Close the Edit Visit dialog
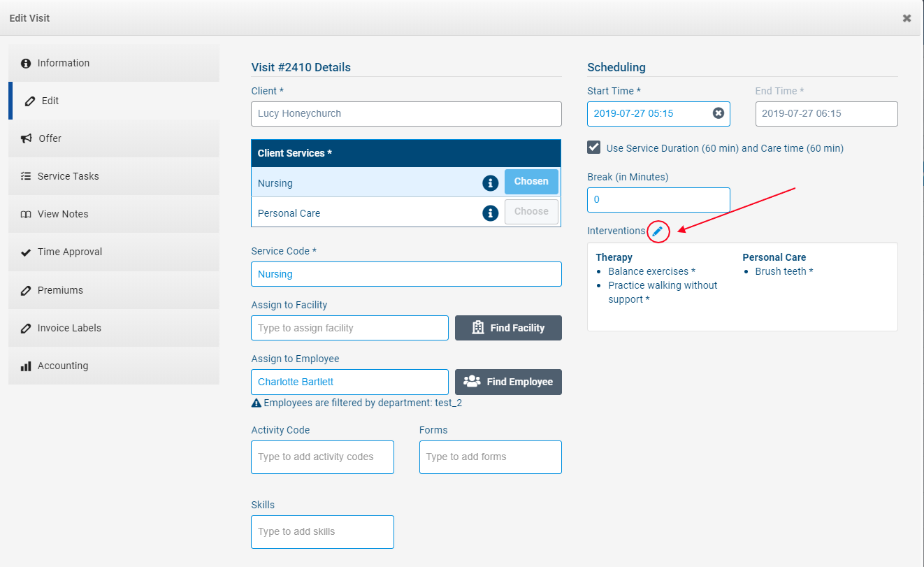 coord(907,18)
